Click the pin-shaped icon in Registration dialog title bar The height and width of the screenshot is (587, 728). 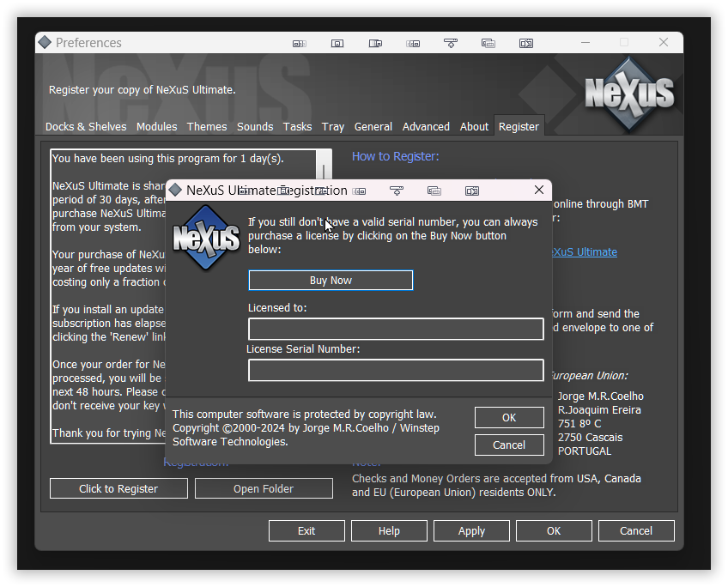click(x=397, y=191)
